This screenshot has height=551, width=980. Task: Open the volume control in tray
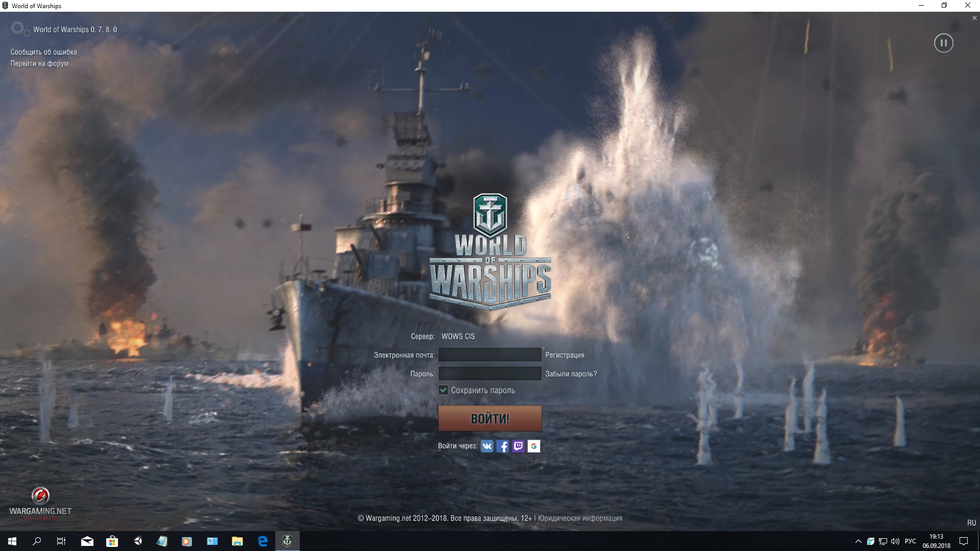pyautogui.click(x=895, y=541)
